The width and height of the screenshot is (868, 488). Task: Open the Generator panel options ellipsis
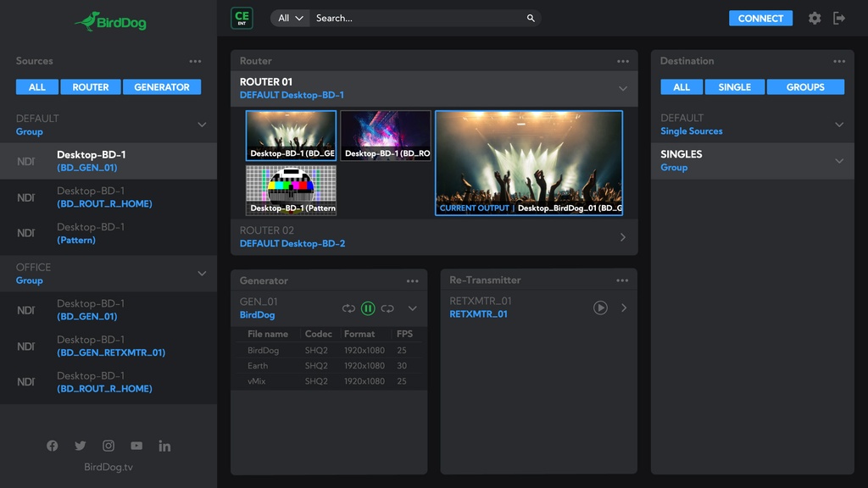coord(413,280)
